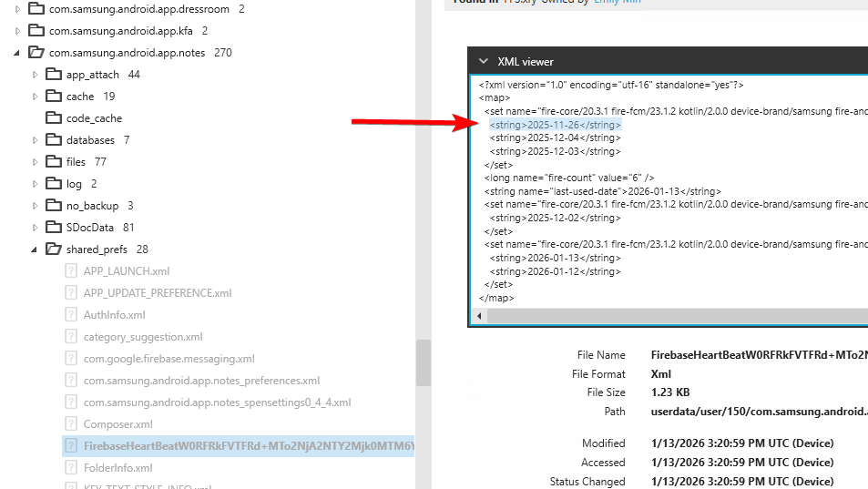Select AuthInfo.xml file
This screenshot has height=489, width=868.
[114, 315]
